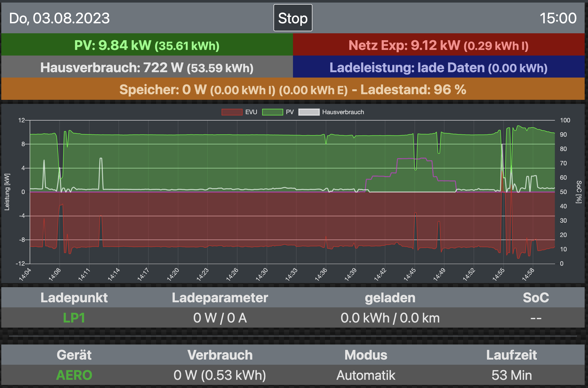The image size is (588, 388).
Task: Click the PV 9.84 kW panel
Action: [x=147, y=45]
